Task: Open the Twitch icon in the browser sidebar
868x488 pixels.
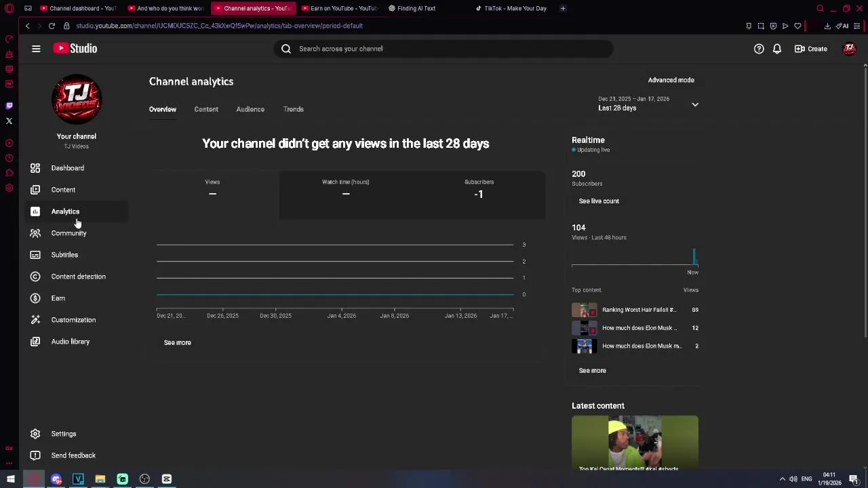Action: [x=9, y=106]
